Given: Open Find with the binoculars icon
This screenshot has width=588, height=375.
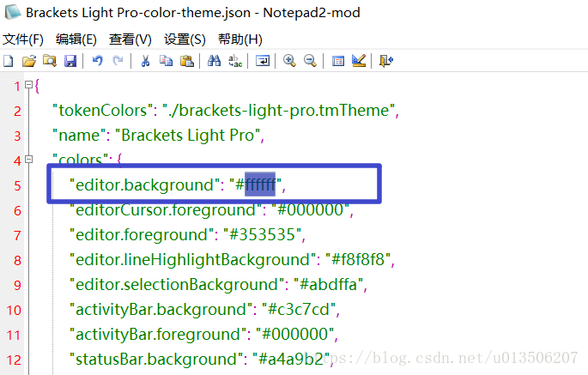Looking at the screenshot, I should 214,60.
